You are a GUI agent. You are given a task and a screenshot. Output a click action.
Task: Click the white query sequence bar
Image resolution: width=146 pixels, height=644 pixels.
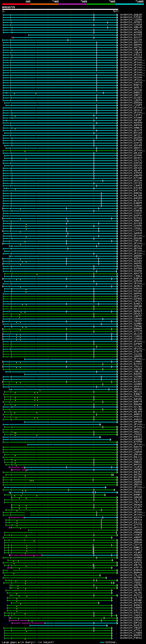(60, 10)
